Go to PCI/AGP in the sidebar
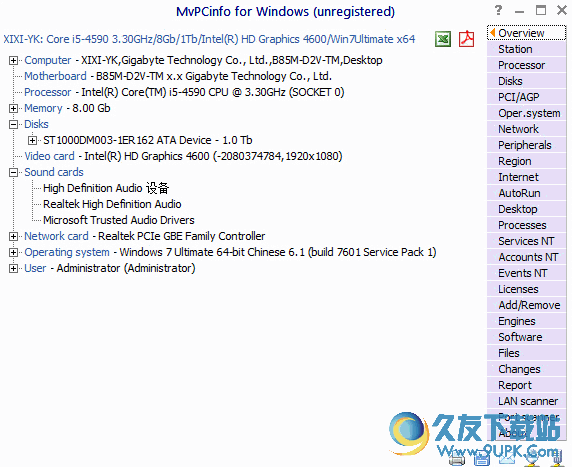 pyautogui.click(x=526, y=97)
